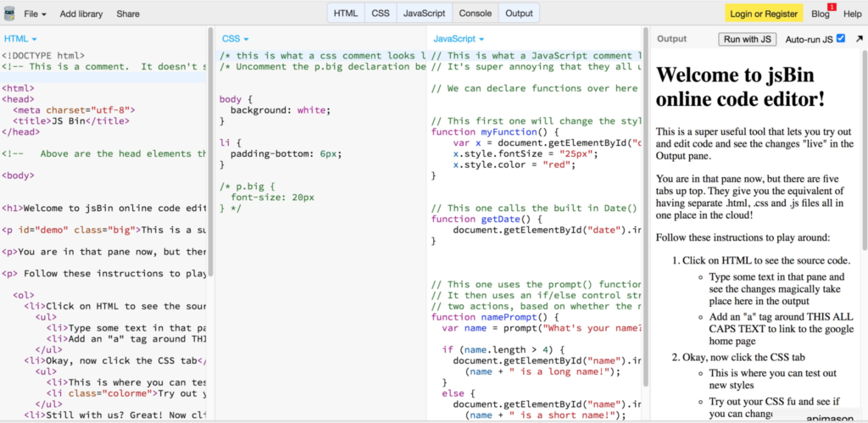This screenshot has width=868, height=423.
Task: Click the Output pane vertical scrollbar
Action: pos(865,149)
